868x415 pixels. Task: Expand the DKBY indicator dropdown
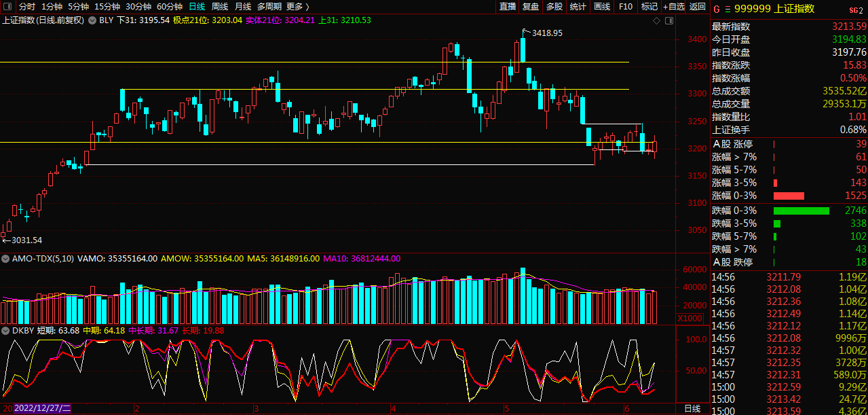pos(5,331)
